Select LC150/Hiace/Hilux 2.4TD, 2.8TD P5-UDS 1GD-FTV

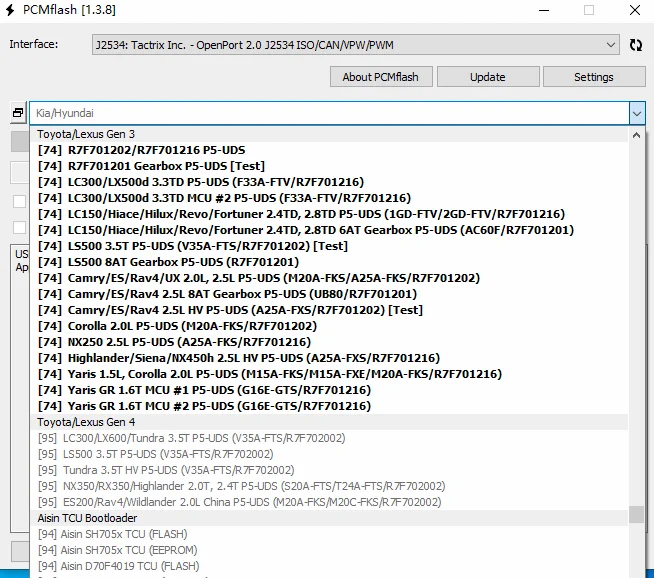click(329, 214)
